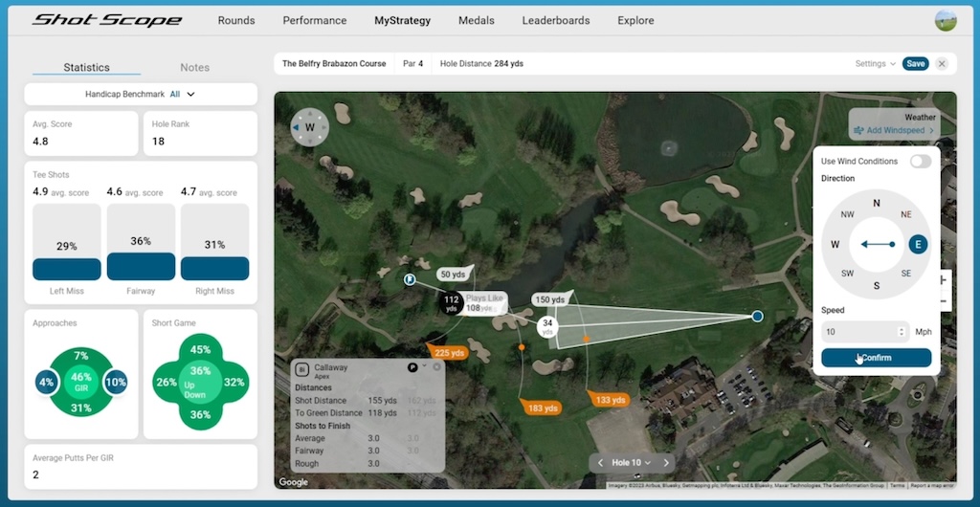
Task: Select W wind direction
Action: click(x=835, y=244)
